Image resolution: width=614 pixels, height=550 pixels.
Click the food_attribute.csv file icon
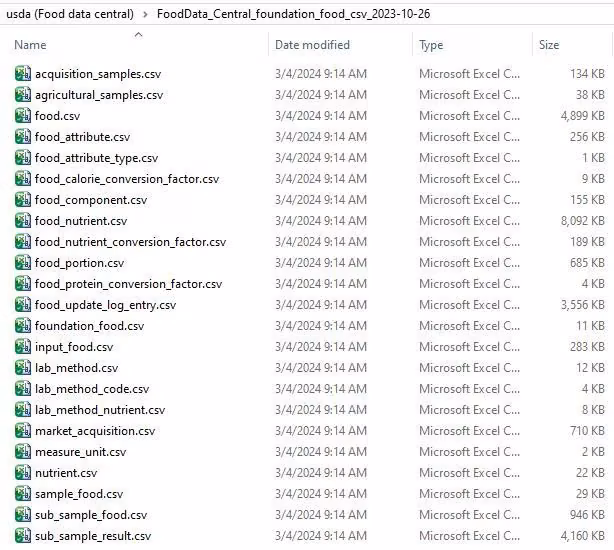[x=23, y=137]
